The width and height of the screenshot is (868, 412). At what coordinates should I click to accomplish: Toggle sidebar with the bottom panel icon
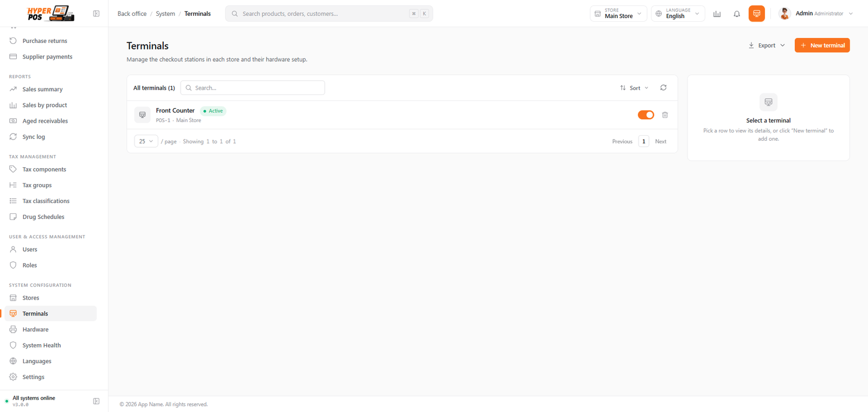[x=96, y=401]
